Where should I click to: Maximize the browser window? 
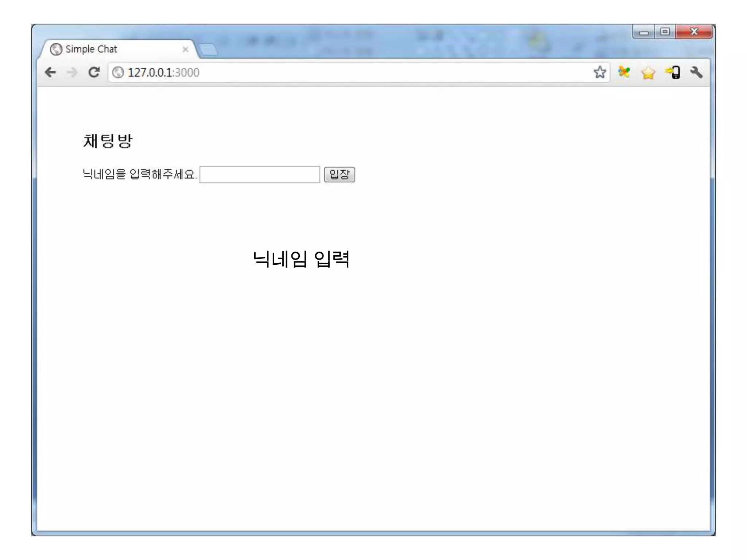[665, 32]
